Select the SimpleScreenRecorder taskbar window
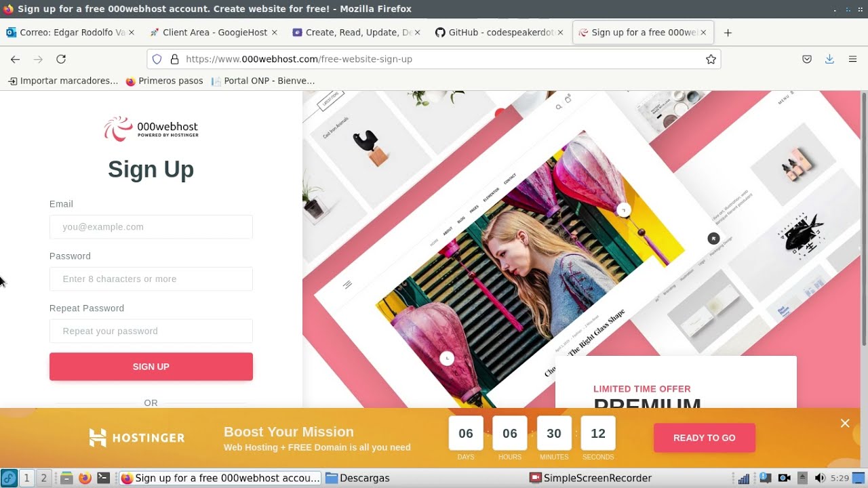Image resolution: width=868 pixels, height=488 pixels. [x=591, y=478]
